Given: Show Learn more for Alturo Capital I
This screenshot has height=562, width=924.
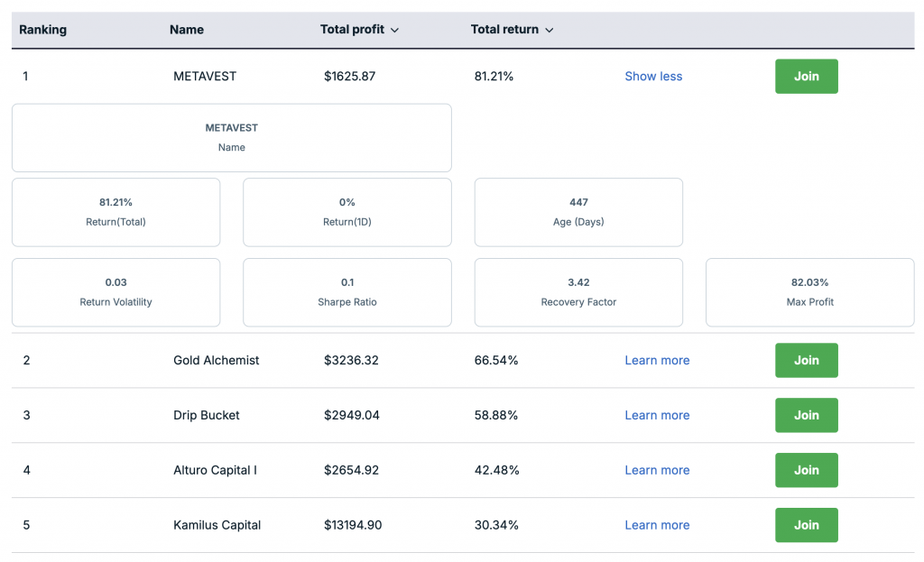Looking at the screenshot, I should tap(657, 470).
